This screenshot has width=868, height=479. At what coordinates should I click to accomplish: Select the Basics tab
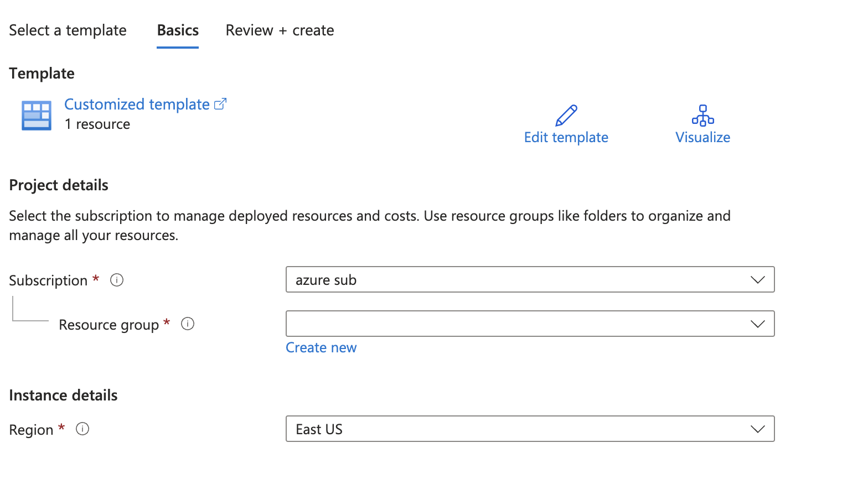(x=178, y=30)
